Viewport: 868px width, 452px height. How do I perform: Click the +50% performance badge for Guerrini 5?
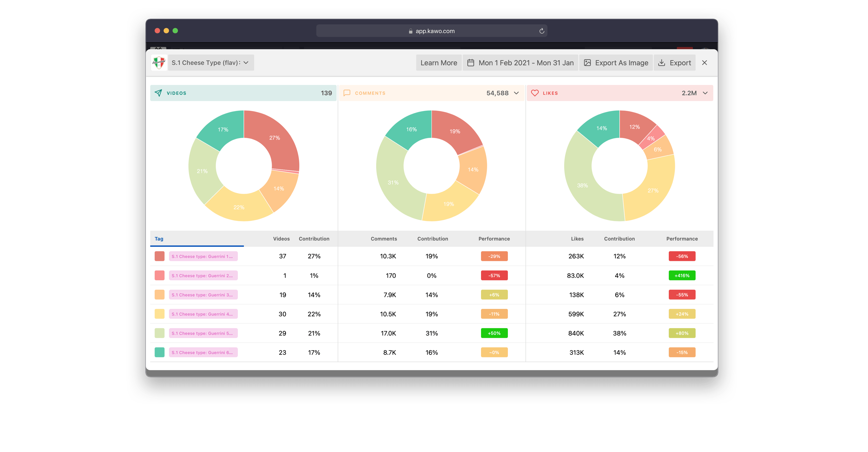click(494, 333)
